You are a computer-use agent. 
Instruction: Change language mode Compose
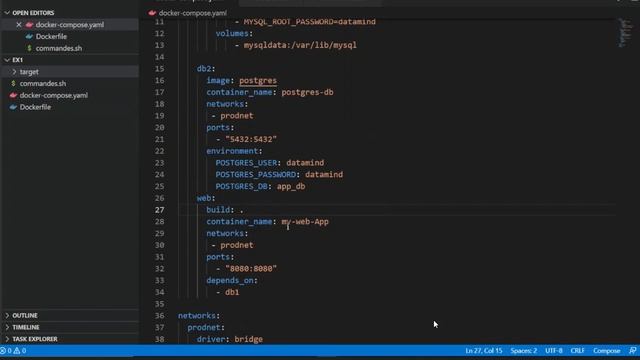[x=607, y=351]
